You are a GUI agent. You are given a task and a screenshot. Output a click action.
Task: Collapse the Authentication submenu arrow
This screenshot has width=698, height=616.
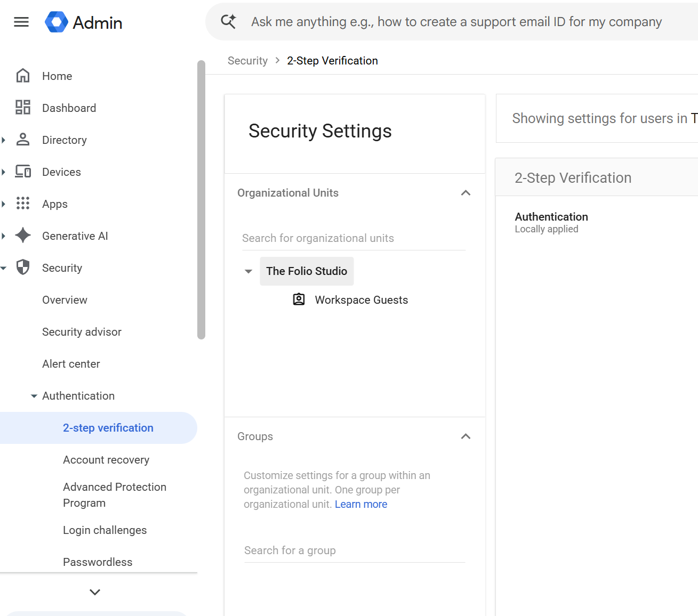coord(34,396)
